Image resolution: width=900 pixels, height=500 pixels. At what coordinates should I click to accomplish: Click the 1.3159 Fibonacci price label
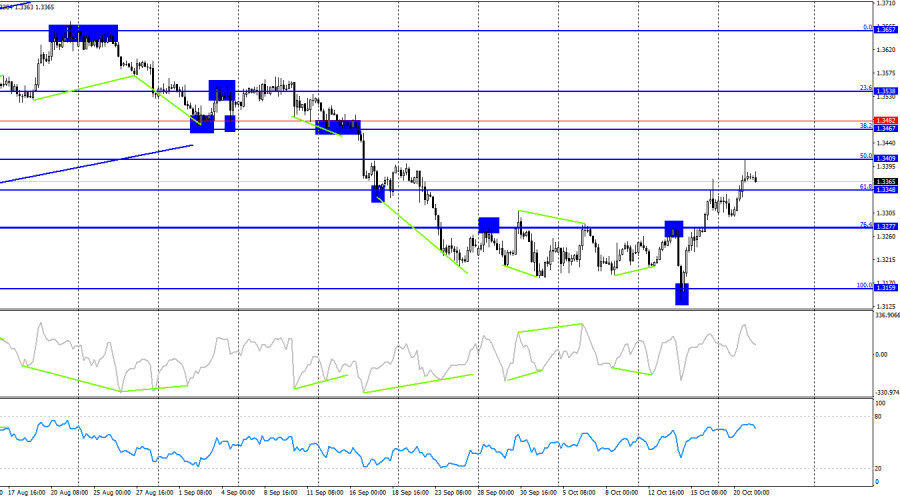tap(885, 288)
